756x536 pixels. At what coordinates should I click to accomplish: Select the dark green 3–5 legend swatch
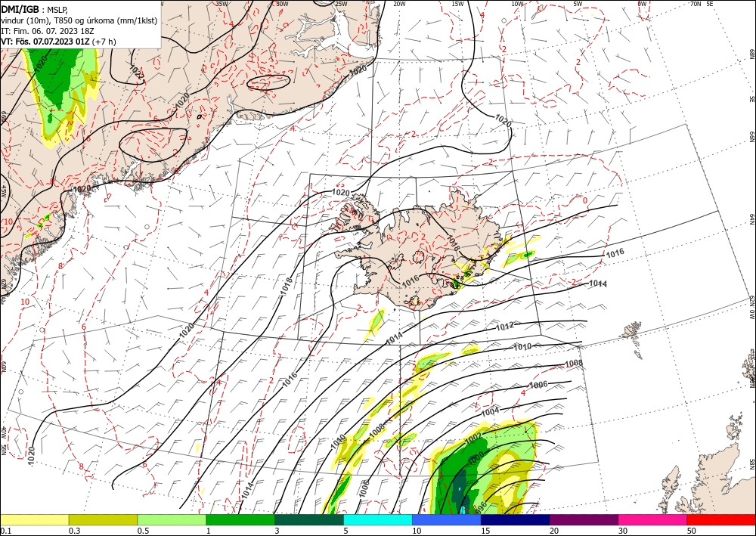[309, 519]
